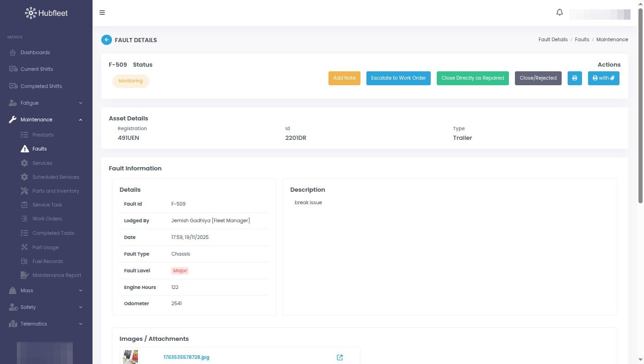
Task: Select Prestarts under Maintenance
Action: (x=43, y=135)
